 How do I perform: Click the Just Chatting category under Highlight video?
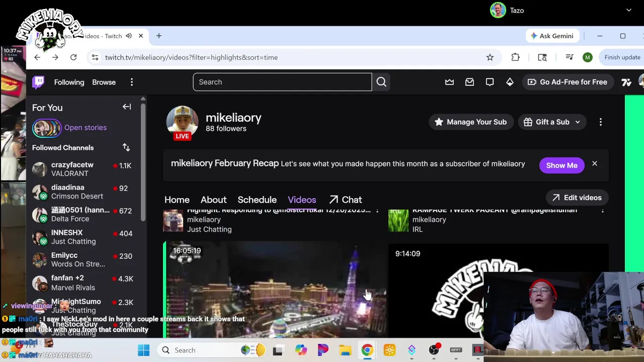tap(209, 229)
